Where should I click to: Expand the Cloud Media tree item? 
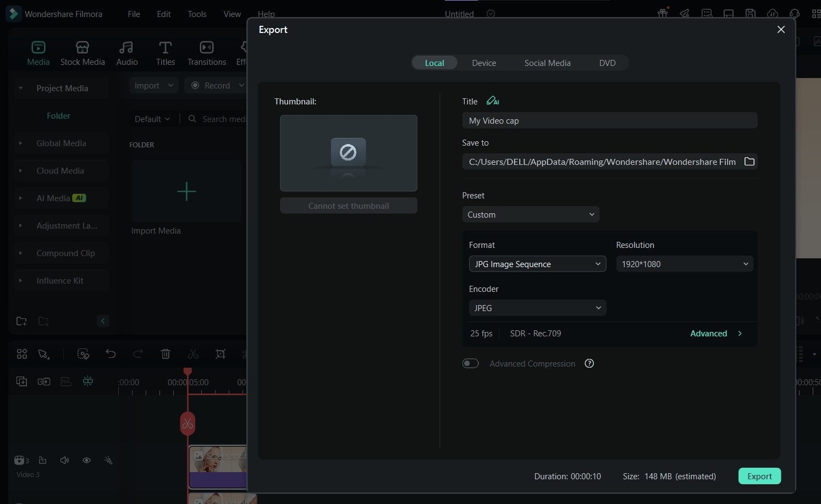pyautogui.click(x=20, y=170)
